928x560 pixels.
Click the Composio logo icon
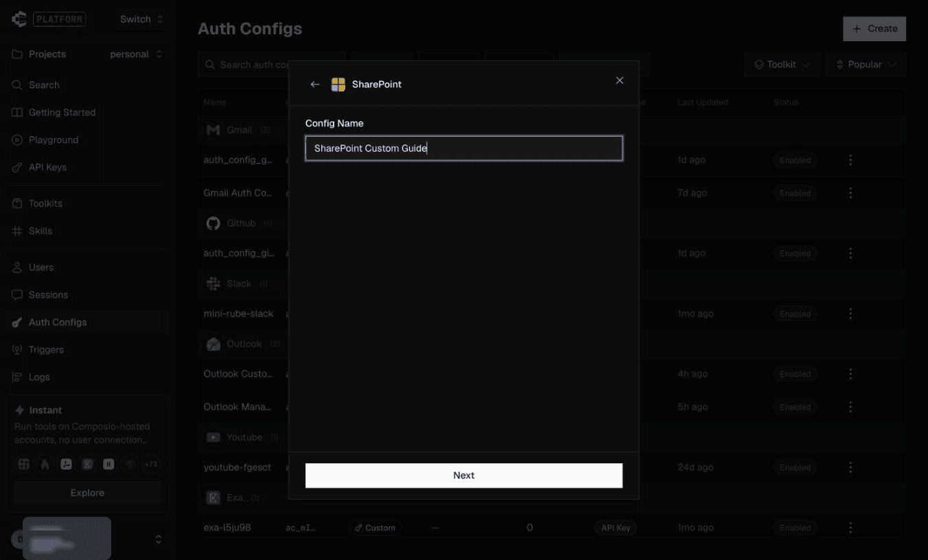point(19,19)
